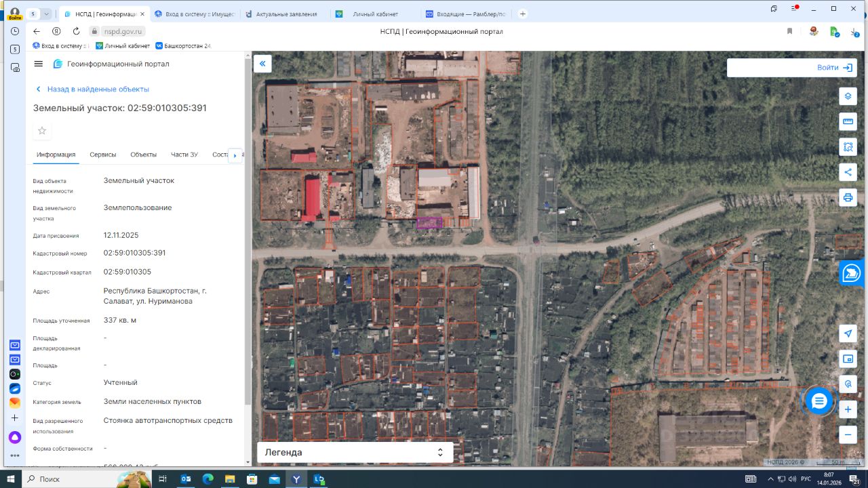Viewport: 868px width, 488px height.
Task: Activate the area search selection tool
Action: pyautogui.click(x=848, y=147)
